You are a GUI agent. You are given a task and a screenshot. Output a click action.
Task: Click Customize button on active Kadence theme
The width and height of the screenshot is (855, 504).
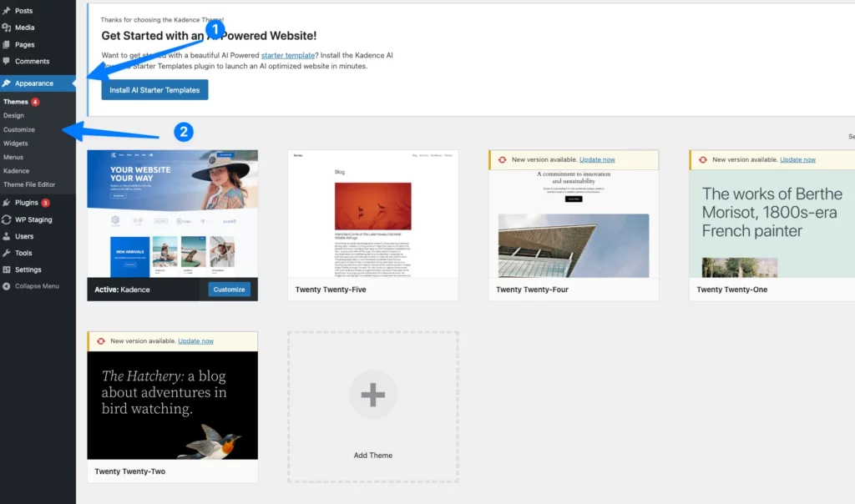pos(229,290)
